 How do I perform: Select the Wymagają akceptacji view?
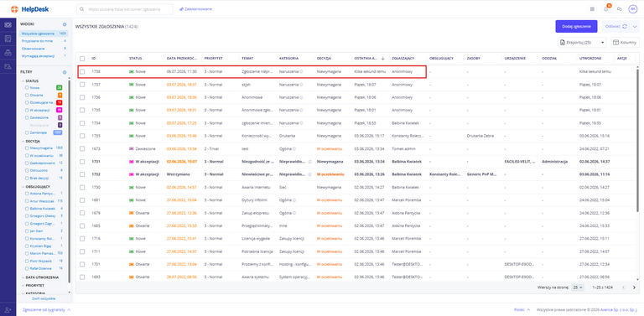point(44,56)
